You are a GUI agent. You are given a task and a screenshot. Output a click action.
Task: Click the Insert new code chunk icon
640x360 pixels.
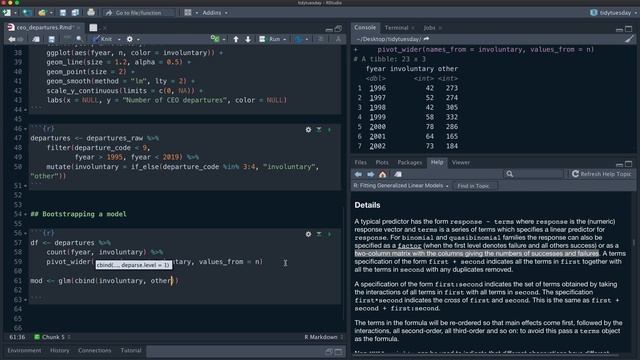coord(215,39)
